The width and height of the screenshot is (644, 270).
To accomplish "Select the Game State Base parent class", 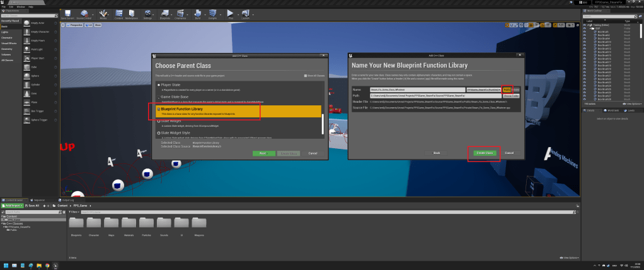I will tap(174, 97).
